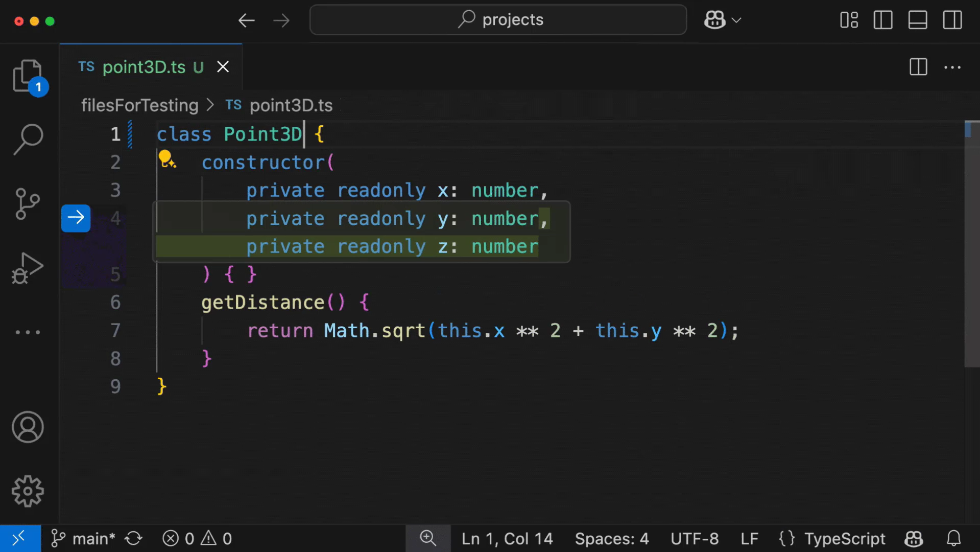Image resolution: width=980 pixels, height=552 pixels.
Task: Toggle the bottom panel visibility
Action: (x=917, y=20)
